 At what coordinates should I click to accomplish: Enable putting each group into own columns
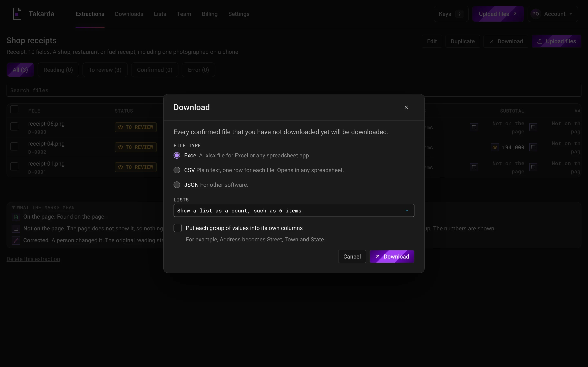(x=178, y=228)
